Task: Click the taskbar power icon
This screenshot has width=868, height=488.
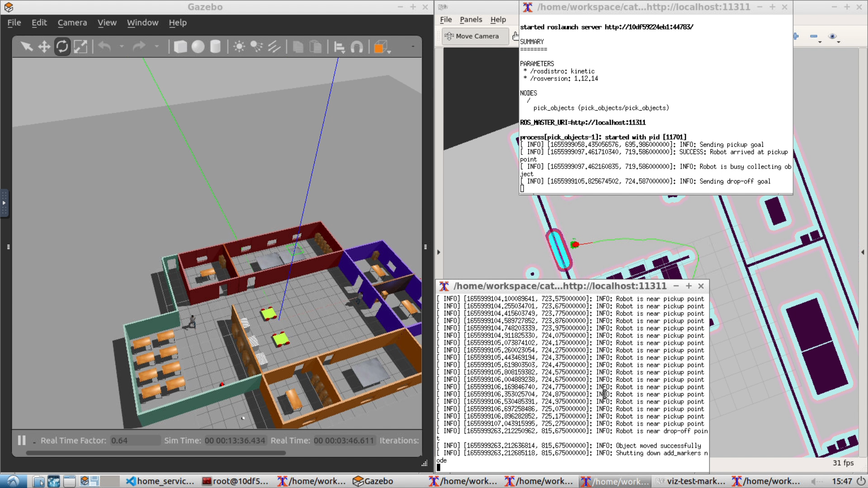Action: click(861, 482)
